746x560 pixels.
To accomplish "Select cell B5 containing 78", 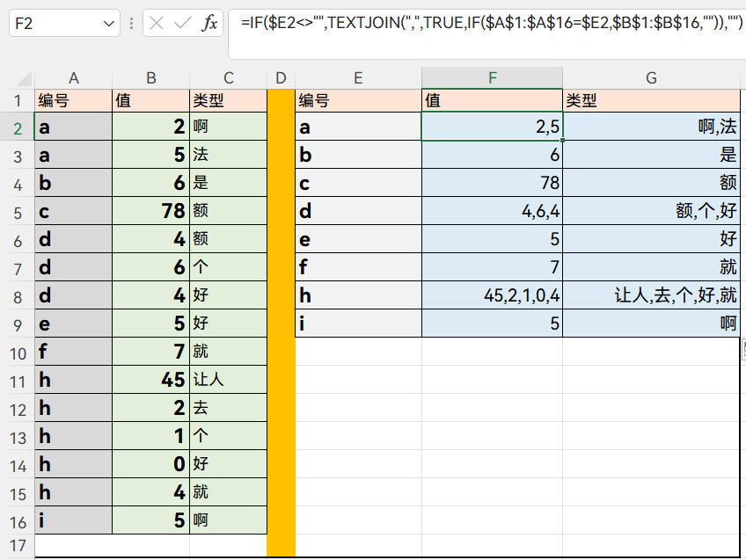I will pos(150,211).
